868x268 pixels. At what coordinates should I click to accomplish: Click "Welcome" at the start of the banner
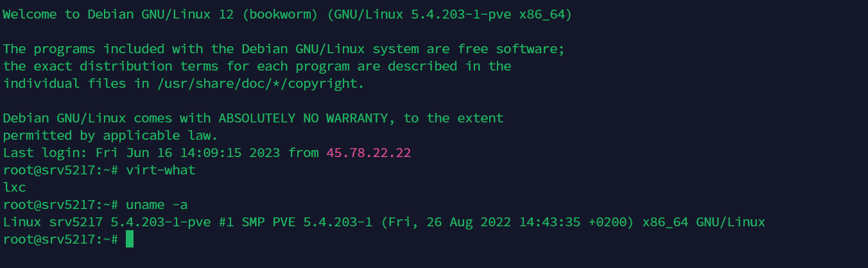(x=30, y=14)
